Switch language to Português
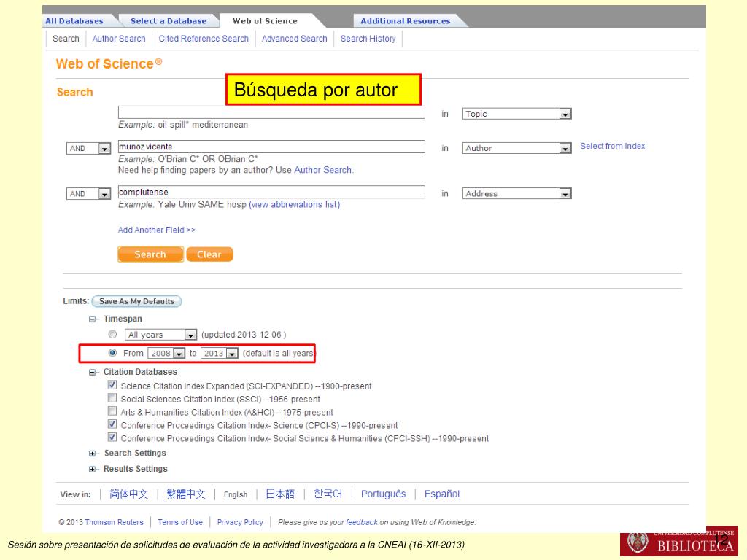Image resolution: width=747 pixels, height=560 pixels. [x=384, y=494]
